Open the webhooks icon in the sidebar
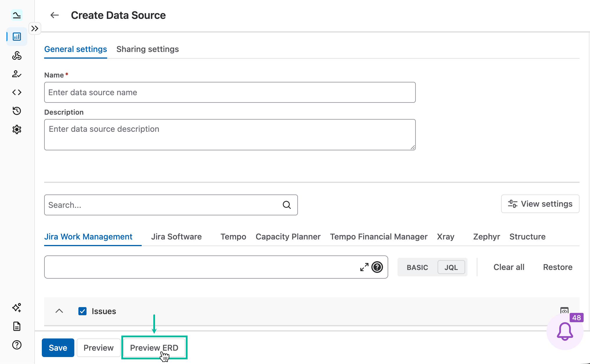 point(17,55)
